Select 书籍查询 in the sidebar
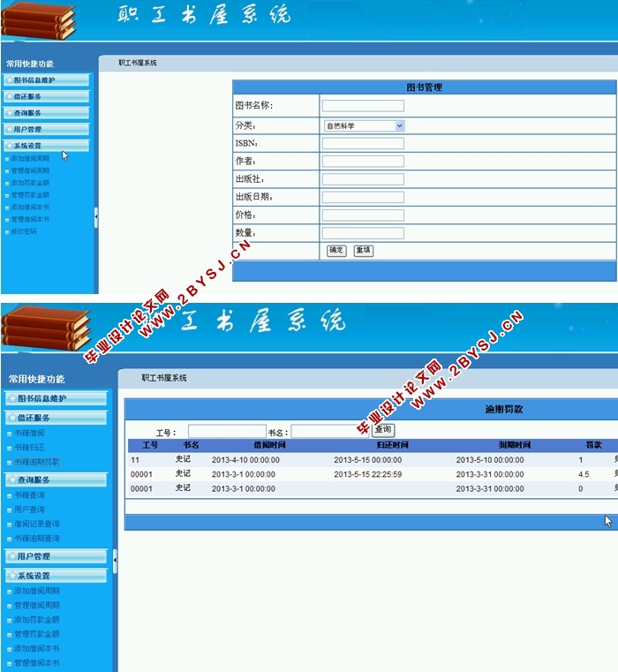The width and height of the screenshot is (618, 672). pos(30,496)
